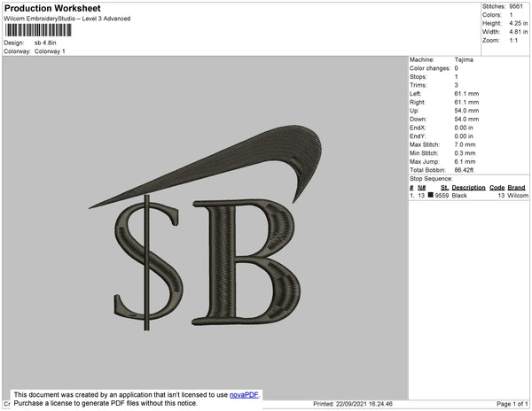Click the Left value 61.1 mm

pyautogui.click(x=466, y=94)
